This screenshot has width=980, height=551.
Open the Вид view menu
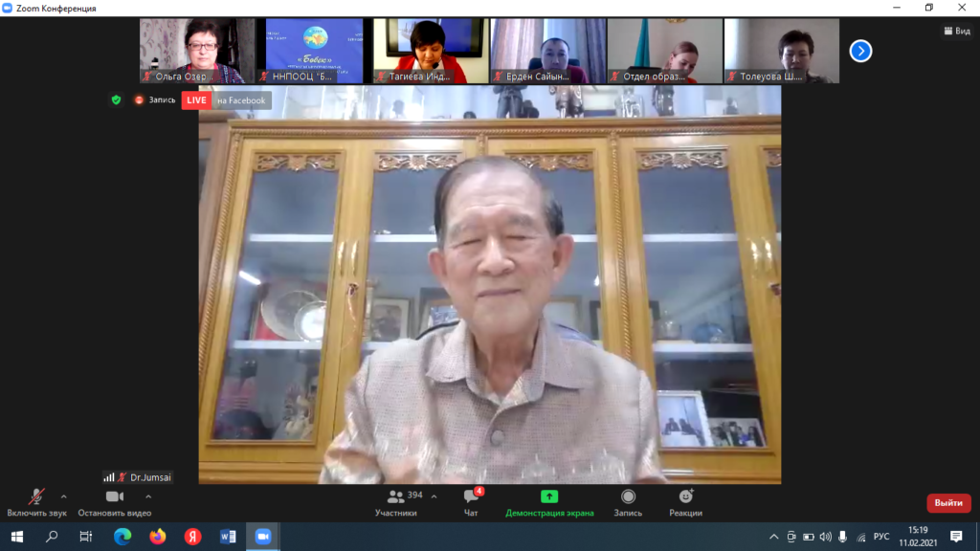coord(957,31)
